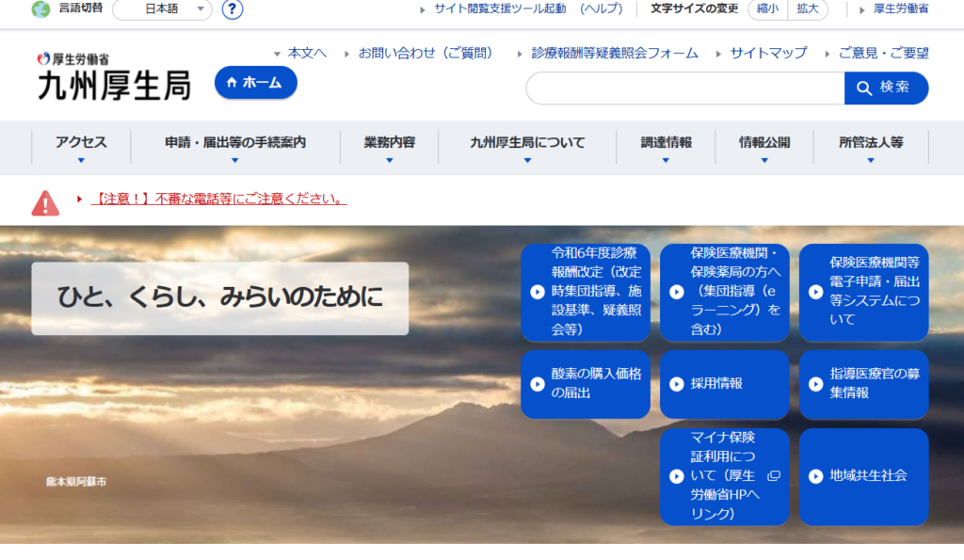This screenshot has width=964, height=560.
Task: Open the サイトマップ link
Action: click(768, 53)
